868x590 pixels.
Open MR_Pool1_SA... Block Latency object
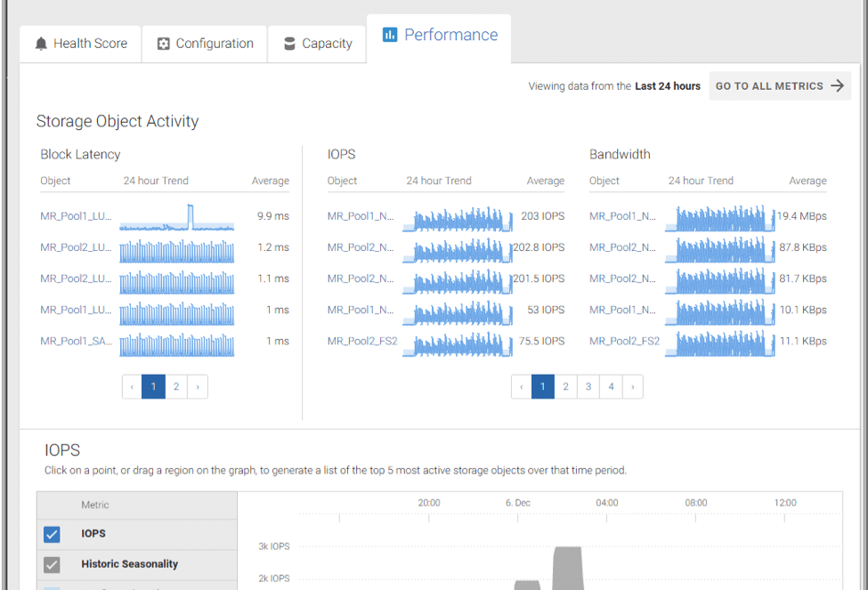click(x=76, y=341)
